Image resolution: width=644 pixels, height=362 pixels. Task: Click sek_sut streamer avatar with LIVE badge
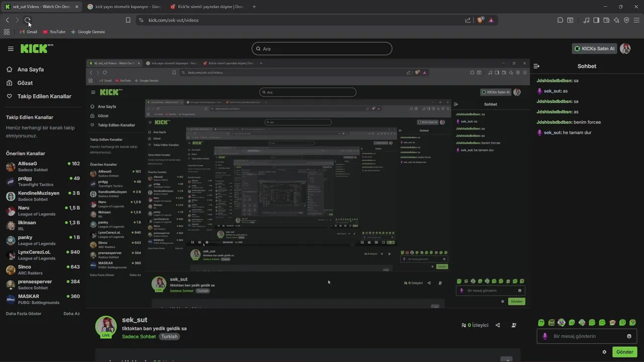point(106,327)
